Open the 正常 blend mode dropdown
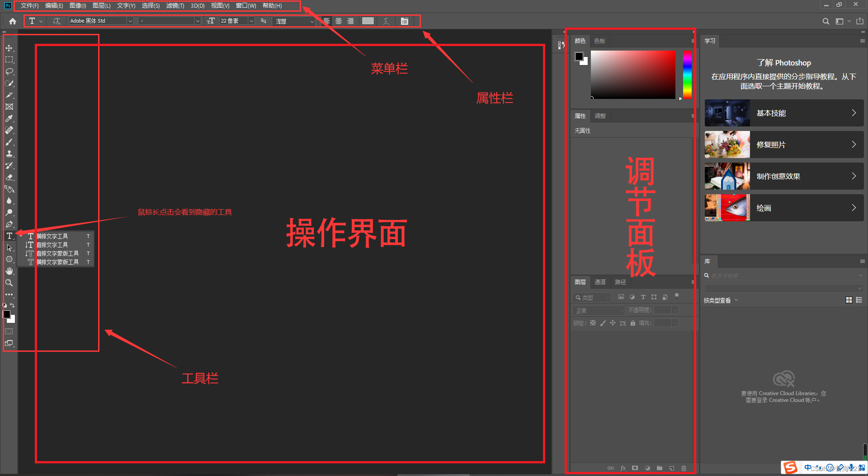This screenshot has width=868, height=476. click(x=599, y=310)
